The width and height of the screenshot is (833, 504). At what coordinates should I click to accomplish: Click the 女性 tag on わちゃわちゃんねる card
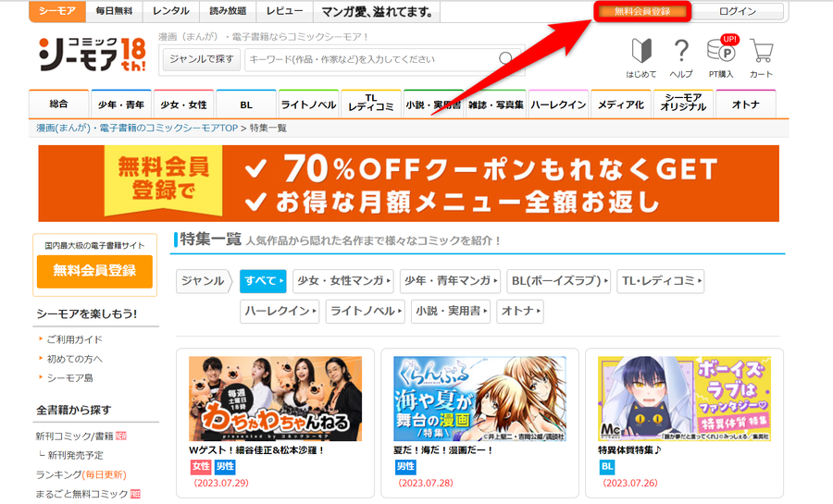201,466
